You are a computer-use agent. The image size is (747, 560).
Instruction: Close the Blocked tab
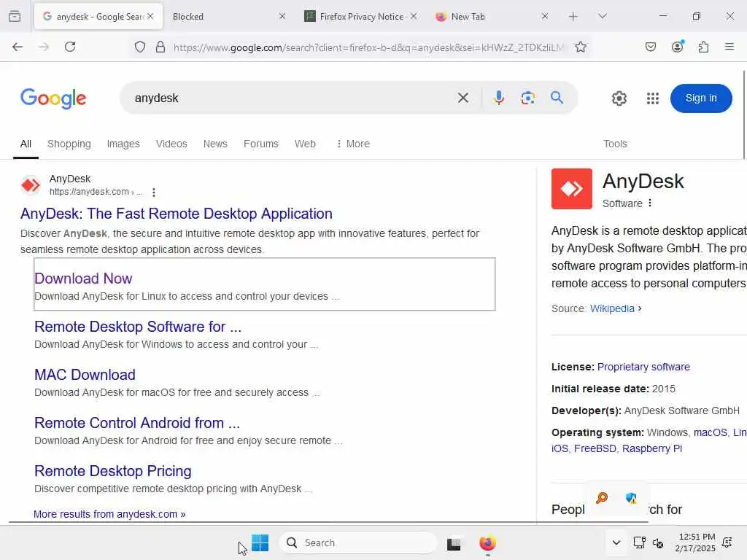(x=282, y=16)
